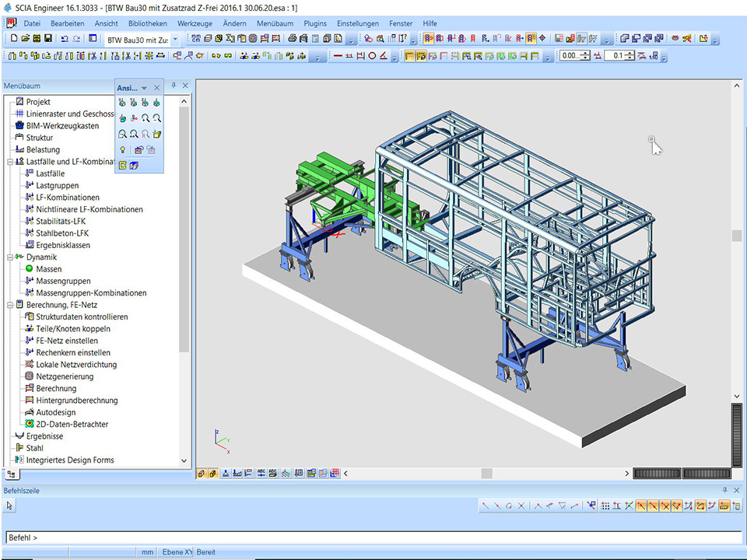Click the Save diskette icon
Image resolution: width=747 pixels, height=560 pixels.
pos(48,39)
